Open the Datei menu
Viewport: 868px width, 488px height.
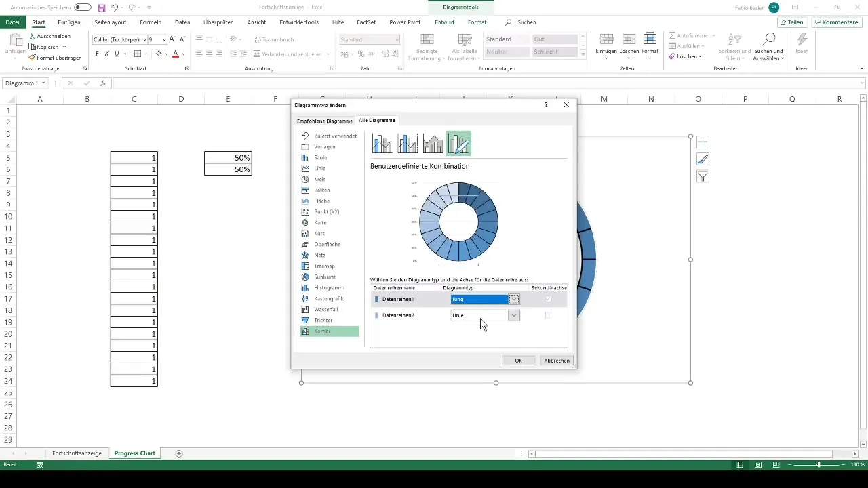click(x=12, y=22)
